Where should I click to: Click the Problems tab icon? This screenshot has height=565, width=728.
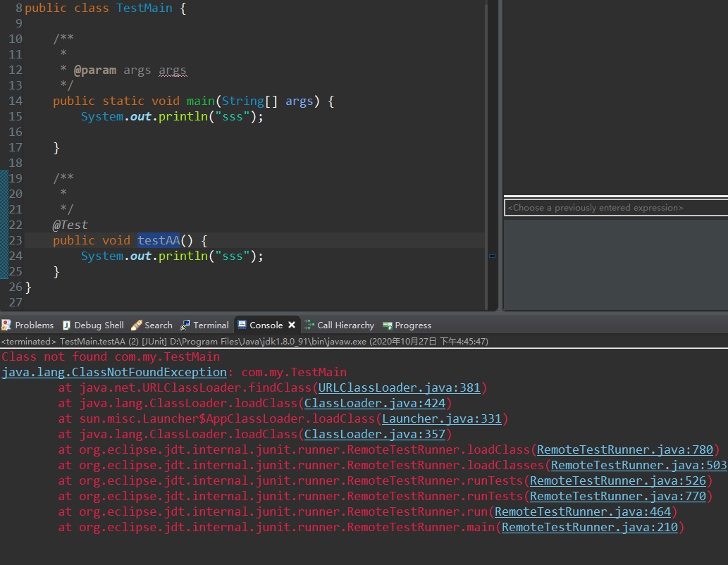click(x=6, y=325)
